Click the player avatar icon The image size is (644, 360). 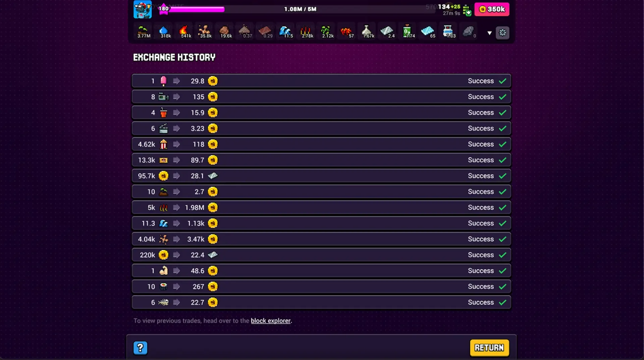click(143, 9)
